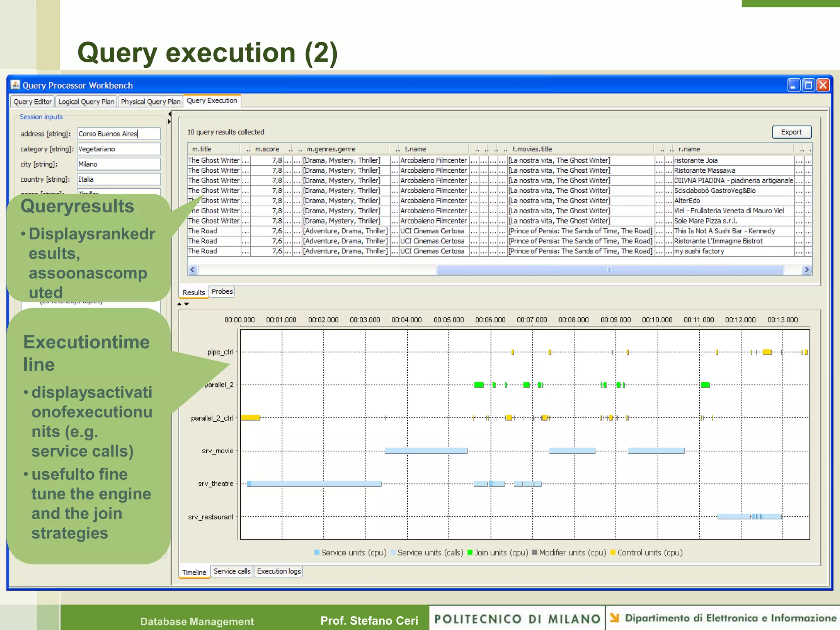
Task: Click the yellow parallel_2_ctrl bar at start
Action: (250, 418)
